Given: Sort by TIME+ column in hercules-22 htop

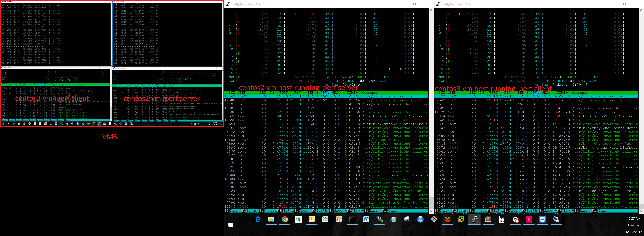Looking at the screenshot, I should point(562,92).
